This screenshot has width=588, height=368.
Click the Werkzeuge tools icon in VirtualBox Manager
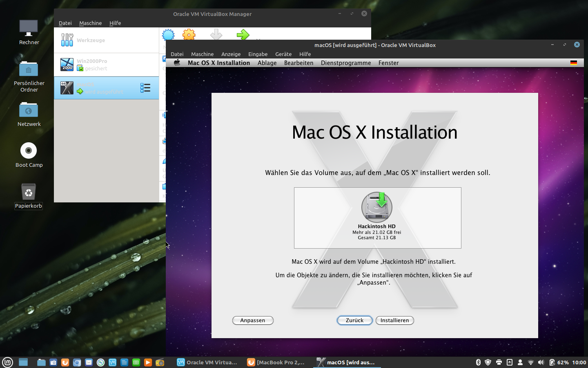tap(67, 40)
